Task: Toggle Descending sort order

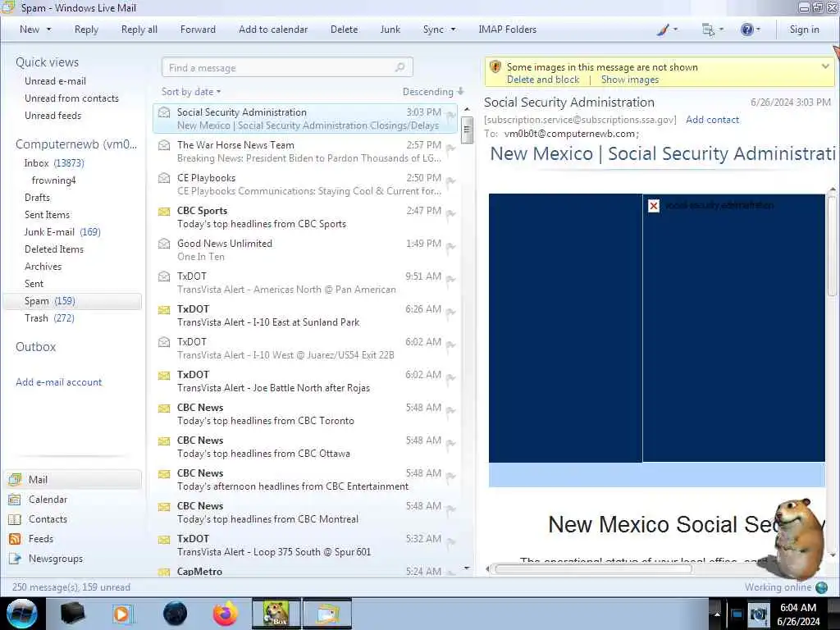Action: (433, 92)
